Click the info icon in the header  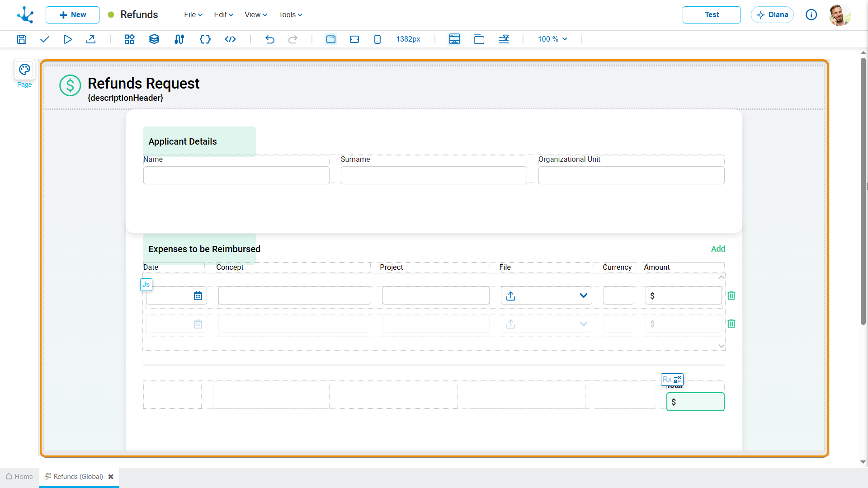coord(811,15)
